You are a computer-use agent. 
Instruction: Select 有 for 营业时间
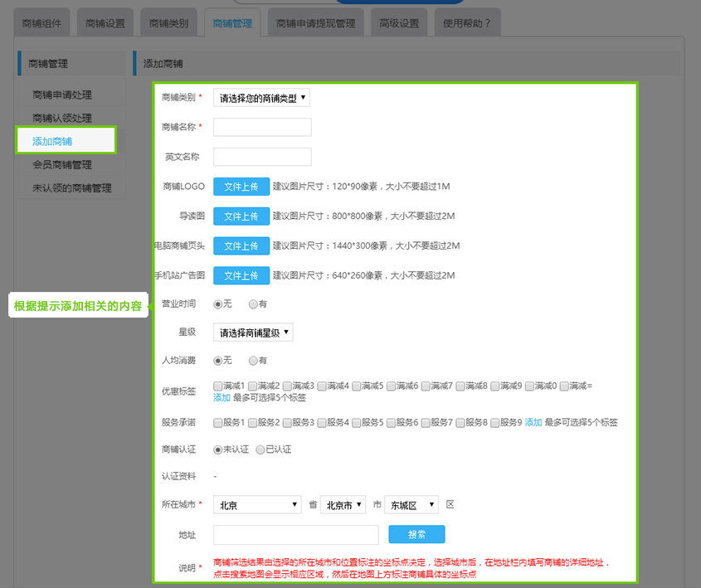click(254, 304)
